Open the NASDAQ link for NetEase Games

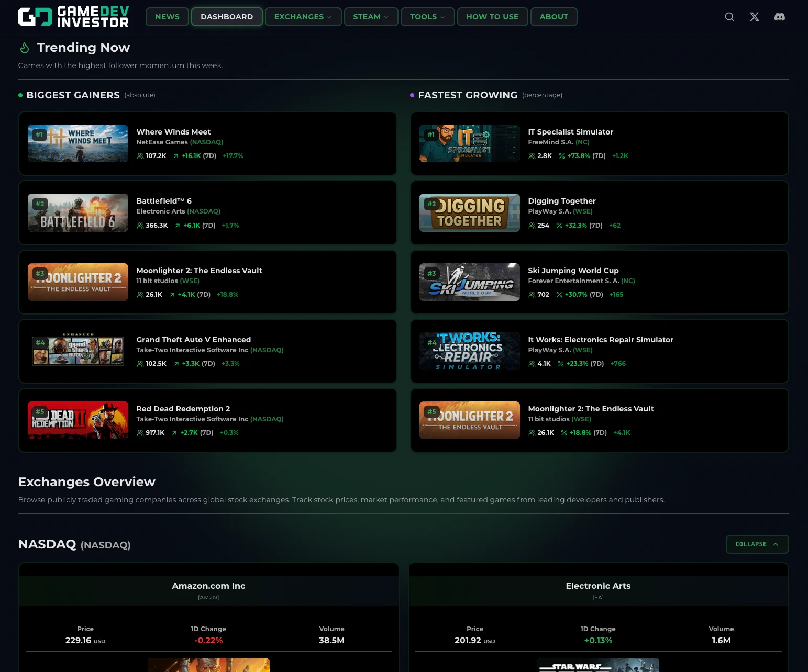[206, 142]
